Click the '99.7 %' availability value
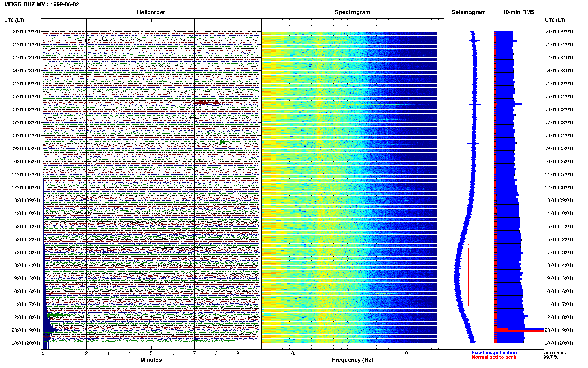The image size is (588, 368). tap(551, 357)
